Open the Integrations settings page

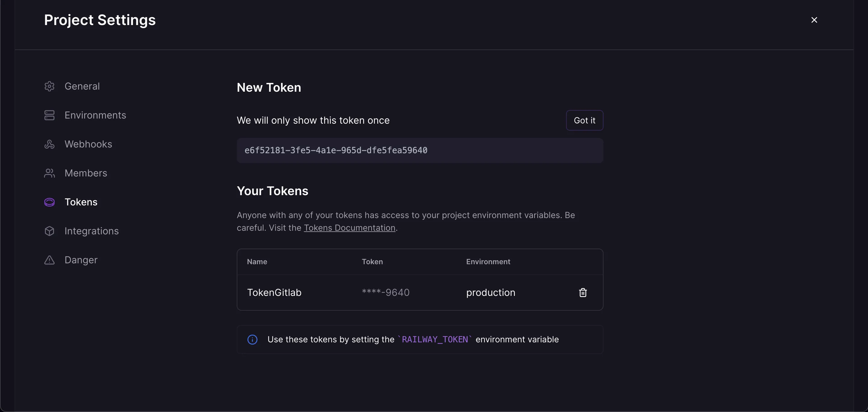[91, 231]
